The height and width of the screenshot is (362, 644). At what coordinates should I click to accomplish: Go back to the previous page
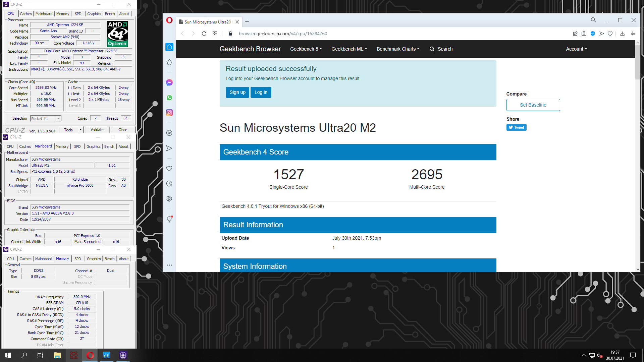point(182,34)
